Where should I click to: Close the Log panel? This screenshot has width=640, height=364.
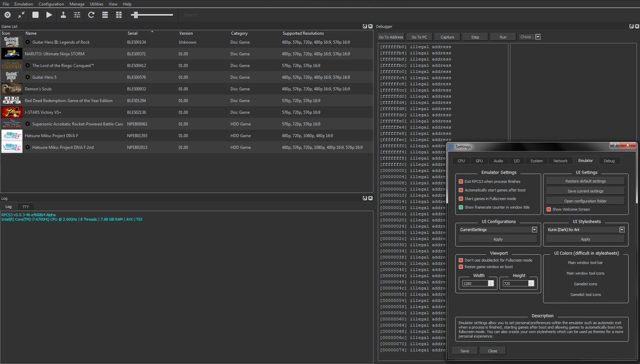tap(370, 198)
